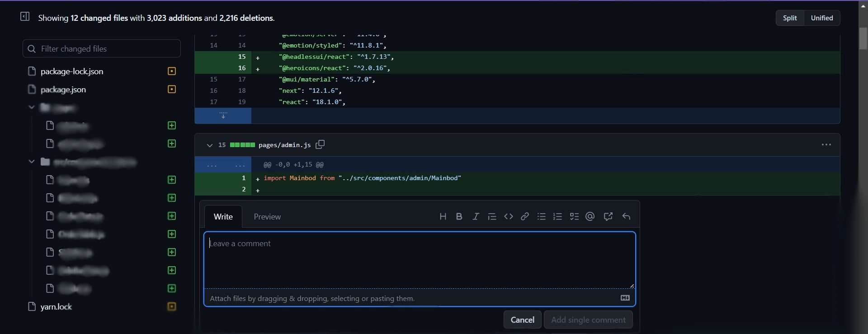Click the import Mainbod line 1

pos(517,178)
